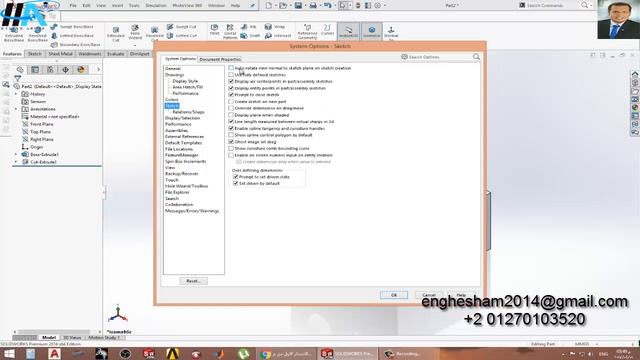
Task: Click the Wrap tool
Action: point(275,27)
